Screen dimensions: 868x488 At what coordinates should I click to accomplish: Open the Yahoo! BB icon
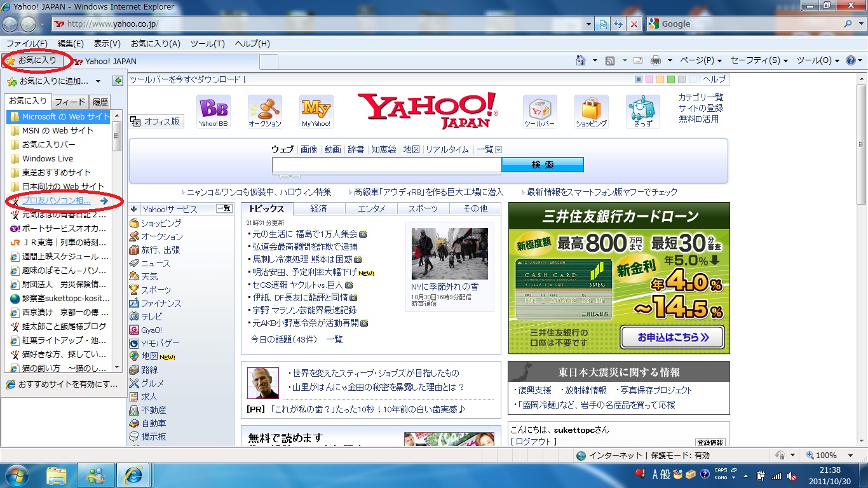[214, 112]
